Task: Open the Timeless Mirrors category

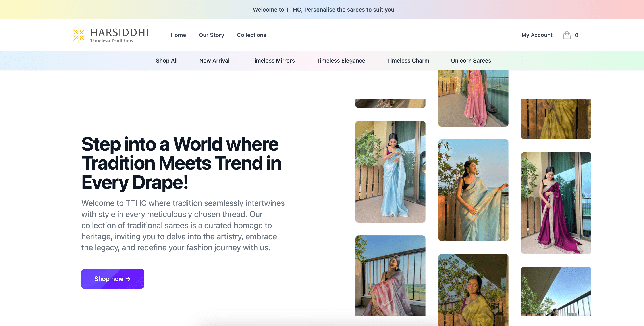Action: pos(273,61)
